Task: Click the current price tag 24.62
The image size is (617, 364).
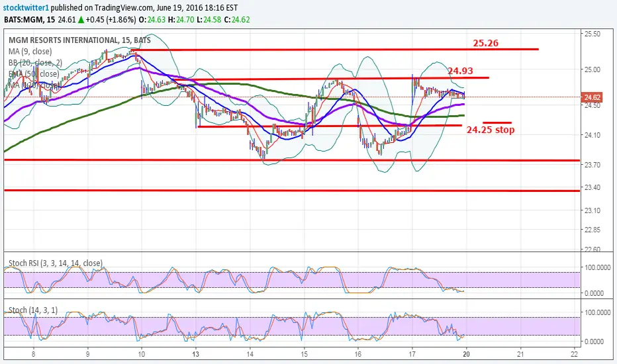Action: (593, 97)
